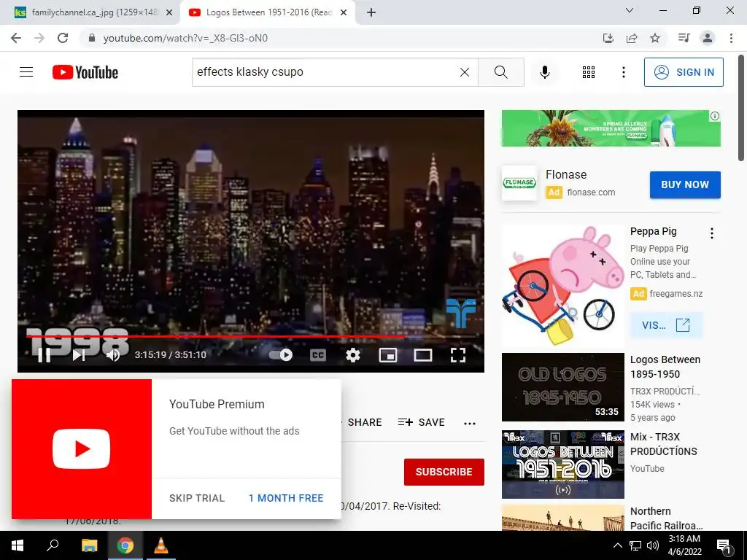Click 1 MONTH FREE offer
The width and height of the screenshot is (747, 560).
pyautogui.click(x=286, y=498)
